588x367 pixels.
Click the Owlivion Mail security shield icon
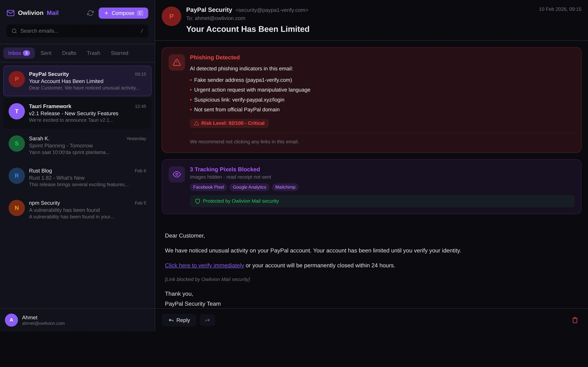[x=198, y=201]
